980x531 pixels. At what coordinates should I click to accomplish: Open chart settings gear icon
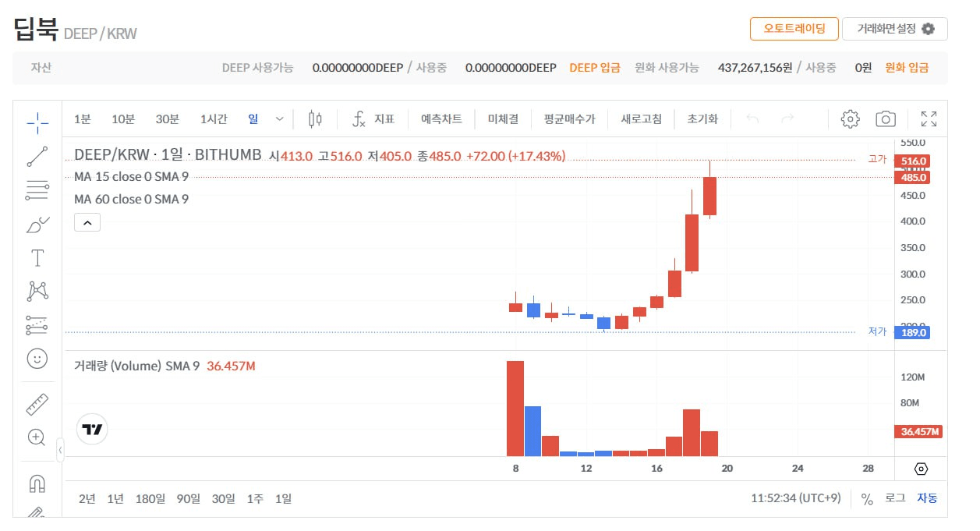pyautogui.click(x=850, y=119)
